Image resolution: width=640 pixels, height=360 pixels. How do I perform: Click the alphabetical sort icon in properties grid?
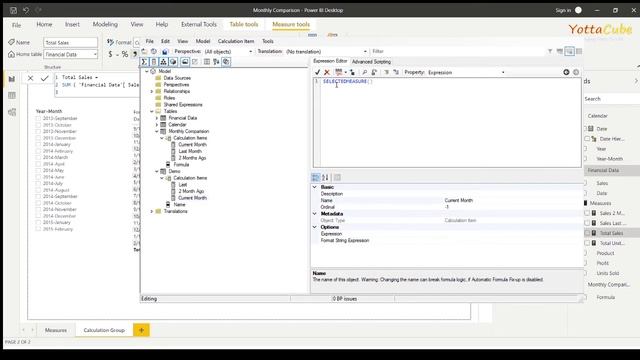(325, 178)
